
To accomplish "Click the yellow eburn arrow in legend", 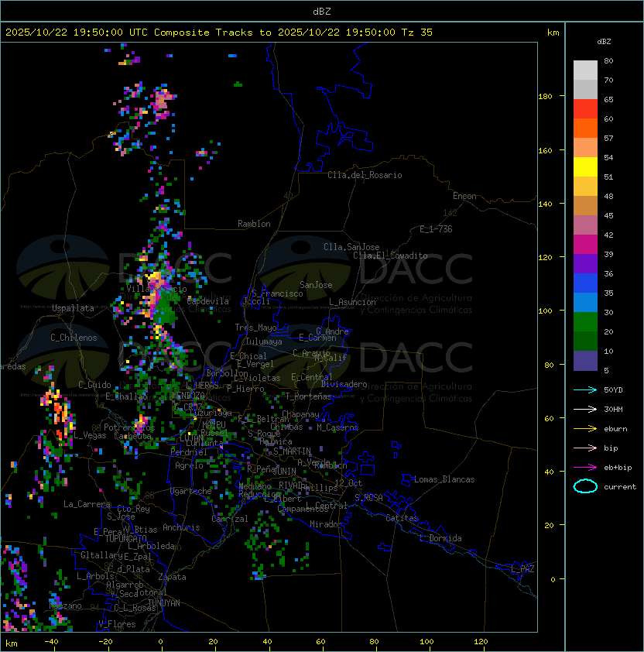I will (x=585, y=429).
